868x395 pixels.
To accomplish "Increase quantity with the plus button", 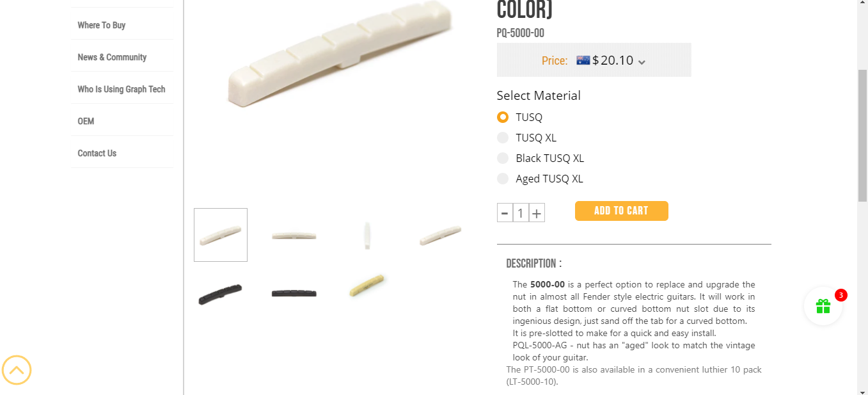I will (x=537, y=213).
